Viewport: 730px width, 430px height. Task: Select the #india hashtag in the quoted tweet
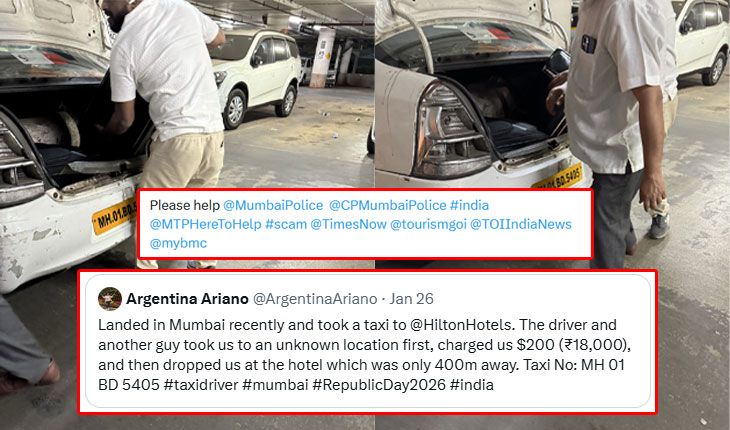pyautogui.click(x=472, y=385)
